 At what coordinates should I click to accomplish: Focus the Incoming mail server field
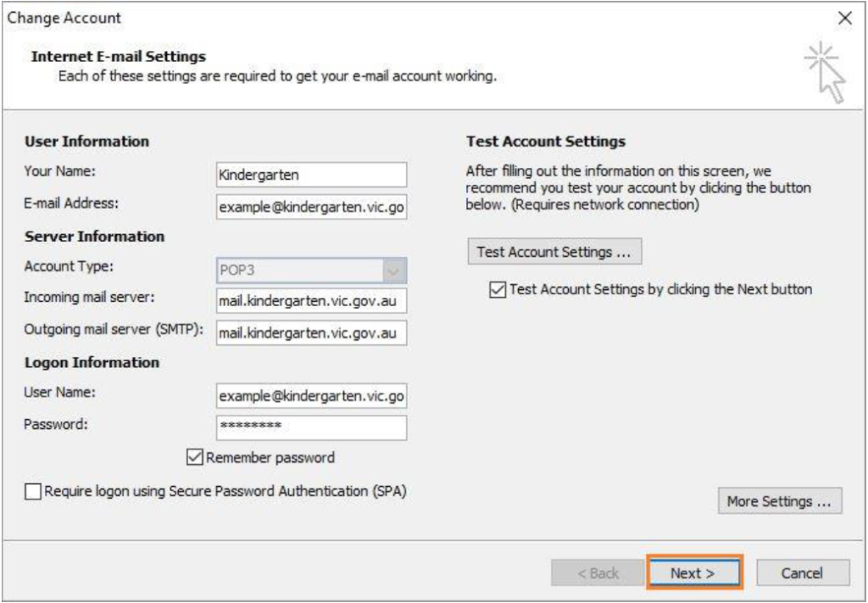pos(311,301)
